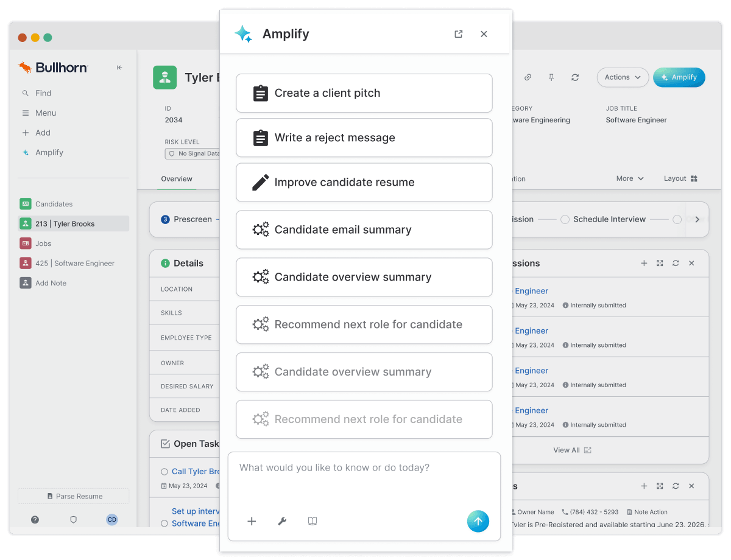Click the plus attach icon in prompt box
This screenshot has width=731, height=560.
coord(252,521)
